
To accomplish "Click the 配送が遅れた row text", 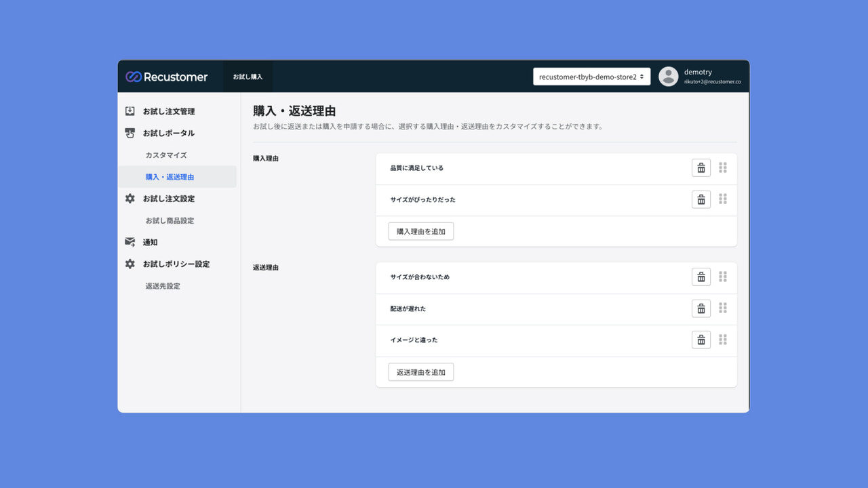I will pyautogui.click(x=408, y=308).
